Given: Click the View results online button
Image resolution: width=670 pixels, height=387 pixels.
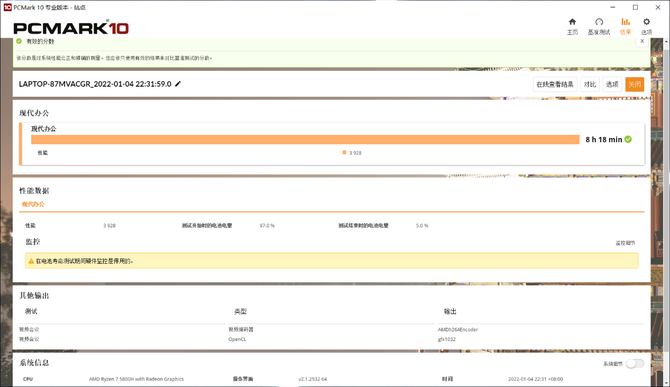Looking at the screenshot, I should click(x=555, y=84).
